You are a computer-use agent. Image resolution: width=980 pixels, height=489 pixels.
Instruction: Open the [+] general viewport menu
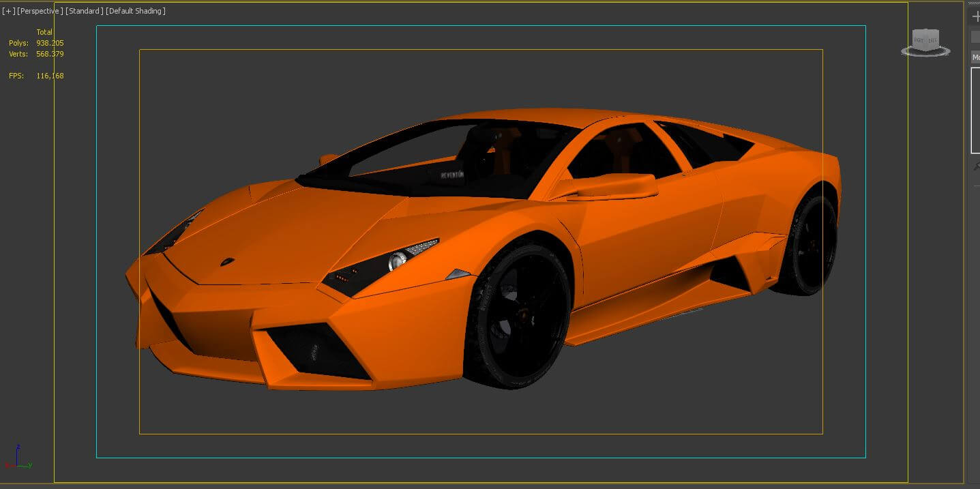(8, 11)
